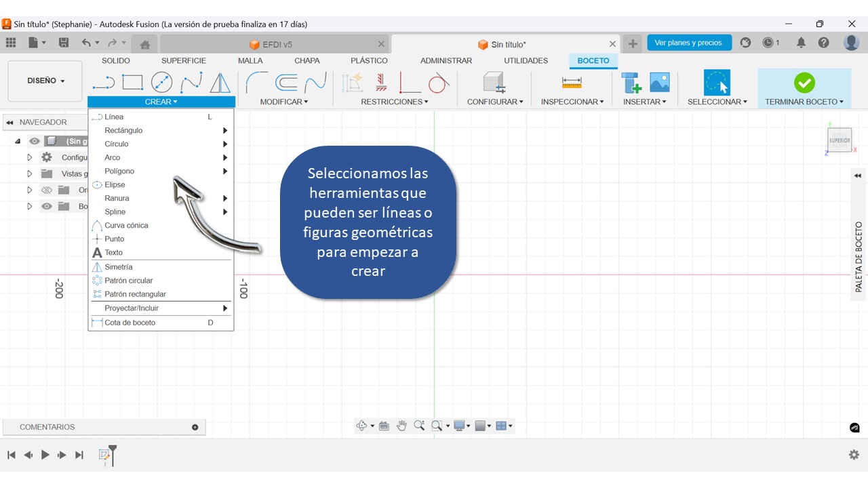This screenshot has height=488, width=868.
Task: Click the Insert image icon
Action: (x=659, y=83)
